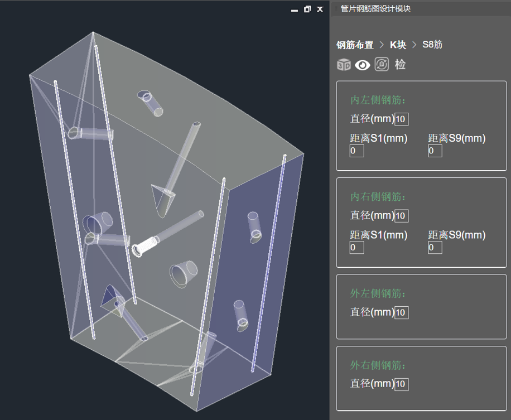511x420 pixels.
Task: Go to K块 breadcrumb
Action: 398,45
